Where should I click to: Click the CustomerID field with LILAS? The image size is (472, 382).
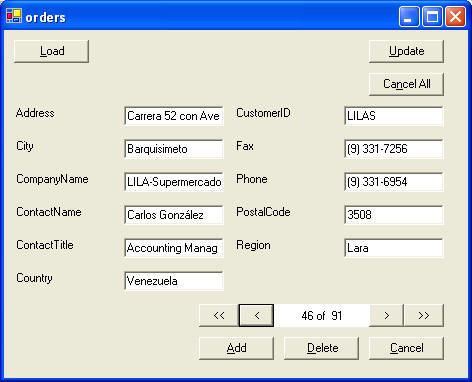(394, 116)
